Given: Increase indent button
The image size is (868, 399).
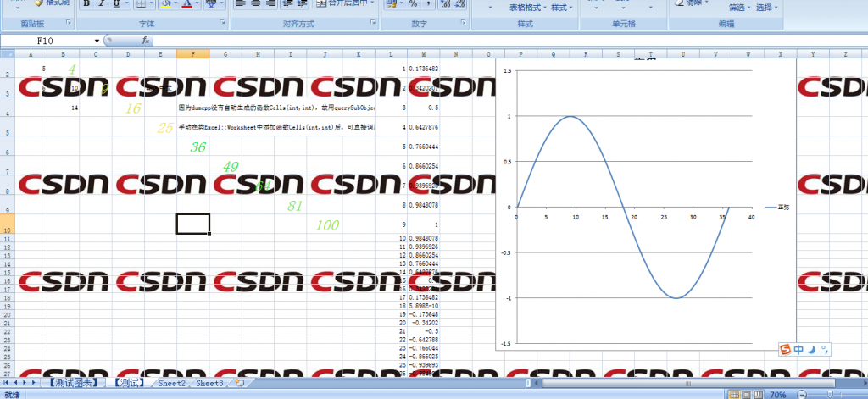Looking at the screenshot, I should (302, 4).
